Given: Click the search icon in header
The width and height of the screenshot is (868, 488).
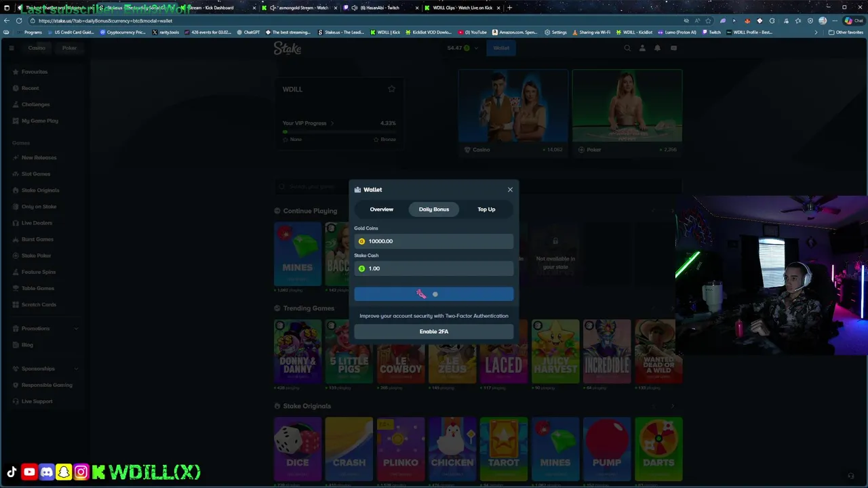Looking at the screenshot, I should [627, 48].
